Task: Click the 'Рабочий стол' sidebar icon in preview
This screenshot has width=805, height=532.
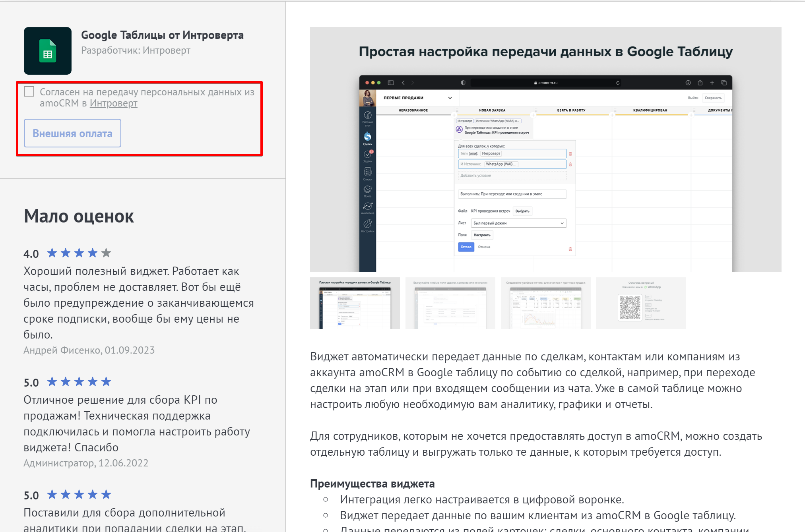Action: click(x=368, y=119)
